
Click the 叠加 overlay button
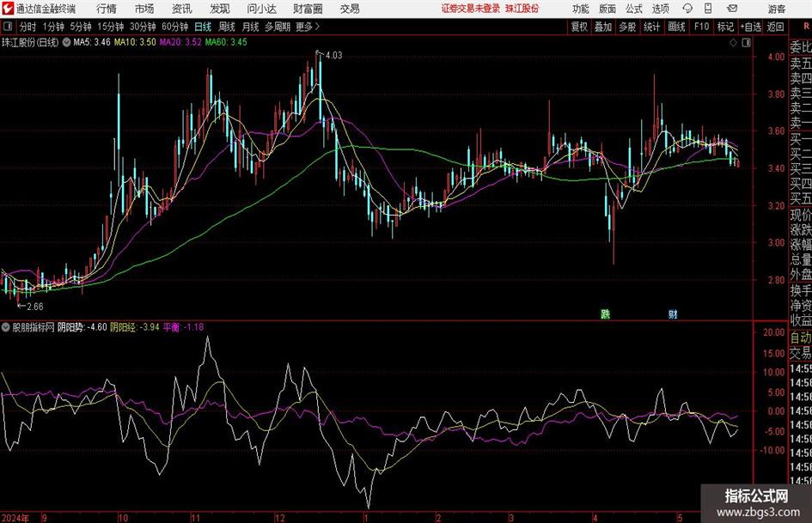[x=603, y=27]
